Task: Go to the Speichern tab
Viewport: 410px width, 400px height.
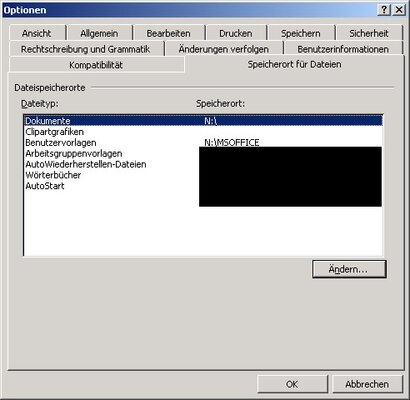Action: coord(300,33)
